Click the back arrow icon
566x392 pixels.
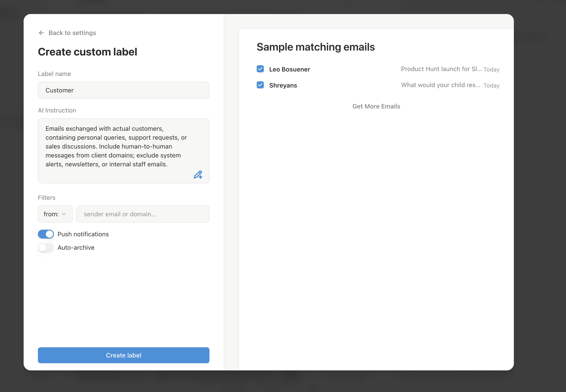pyautogui.click(x=41, y=33)
